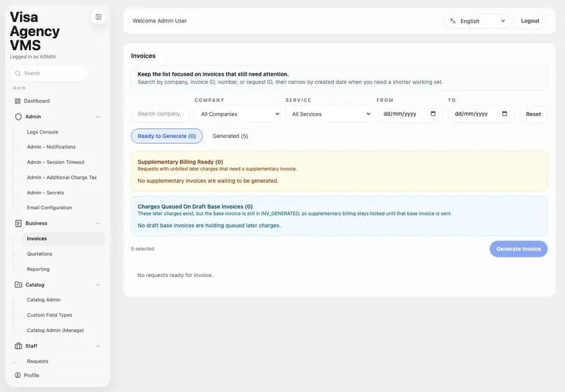This screenshot has width=565, height=392.
Task: Click the Profile user icon
Action: click(x=18, y=375)
